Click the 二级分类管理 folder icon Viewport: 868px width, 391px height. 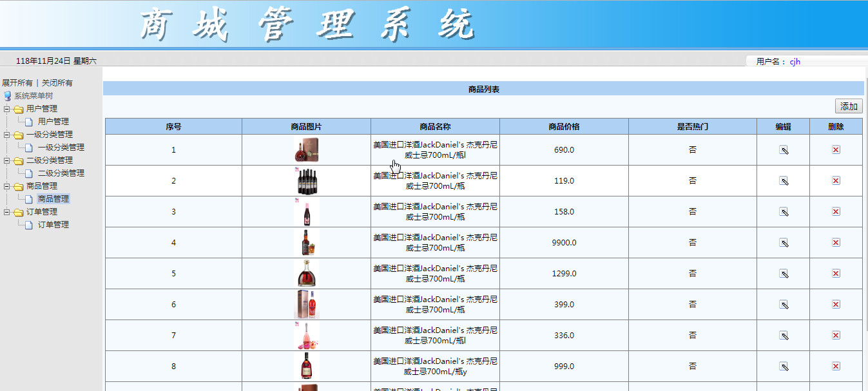pyautogui.click(x=19, y=160)
